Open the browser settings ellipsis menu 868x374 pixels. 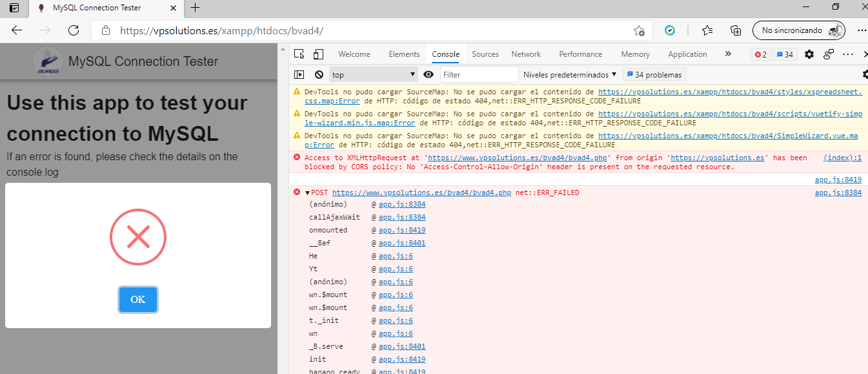862,30
